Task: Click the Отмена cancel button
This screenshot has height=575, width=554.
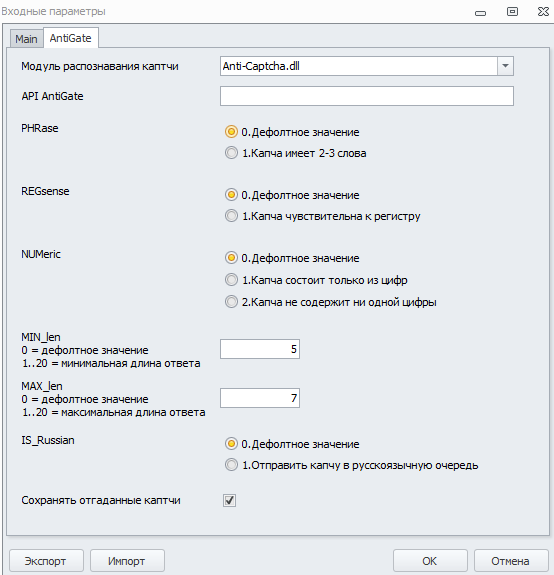Action: [511, 561]
